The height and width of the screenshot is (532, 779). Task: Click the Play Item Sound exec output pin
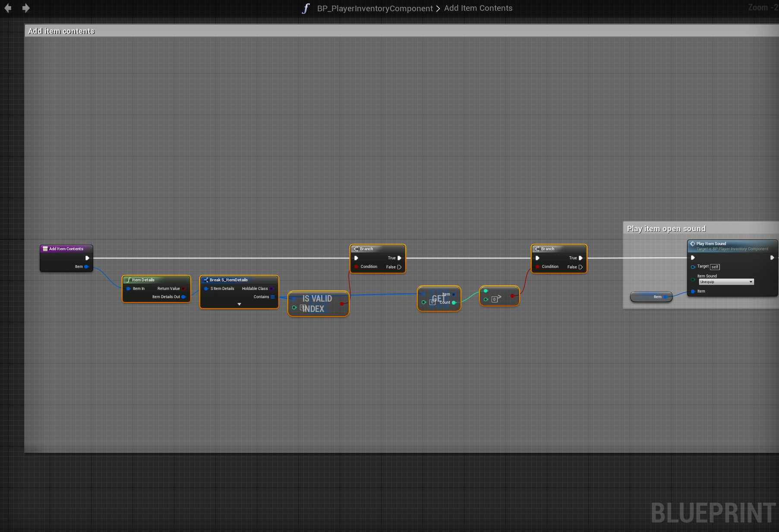[x=772, y=258]
